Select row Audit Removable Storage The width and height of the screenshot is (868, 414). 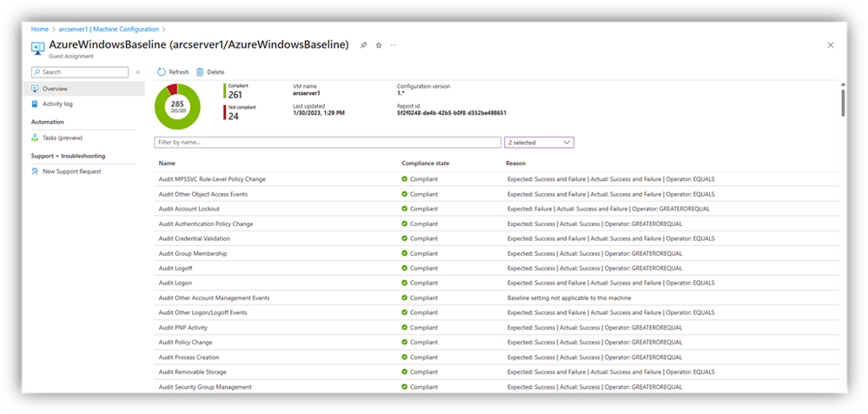[496, 372]
